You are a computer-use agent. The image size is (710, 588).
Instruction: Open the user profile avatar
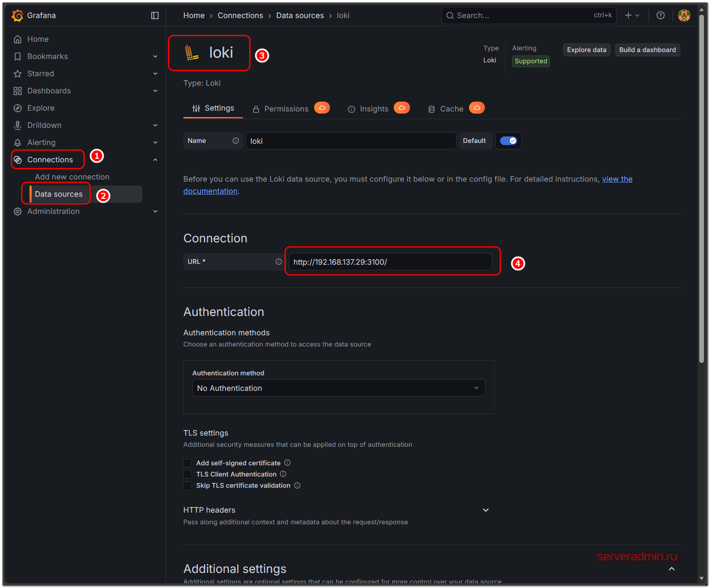click(684, 15)
